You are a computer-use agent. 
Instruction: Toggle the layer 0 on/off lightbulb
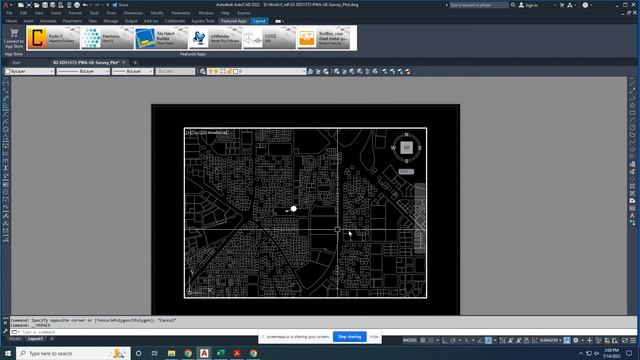[211, 71]
